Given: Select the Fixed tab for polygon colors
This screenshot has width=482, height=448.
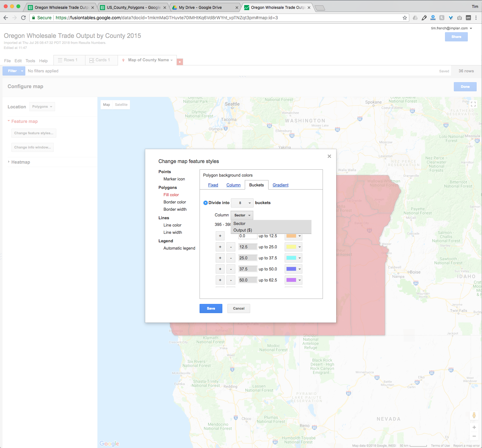Looking at the screenshot, I should tap(213, 185).
